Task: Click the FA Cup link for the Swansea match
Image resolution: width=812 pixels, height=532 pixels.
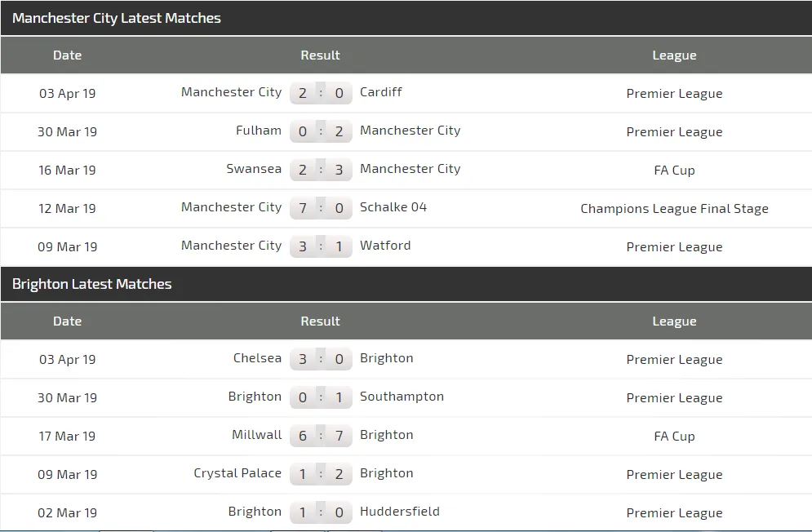Action: point(674,170)
